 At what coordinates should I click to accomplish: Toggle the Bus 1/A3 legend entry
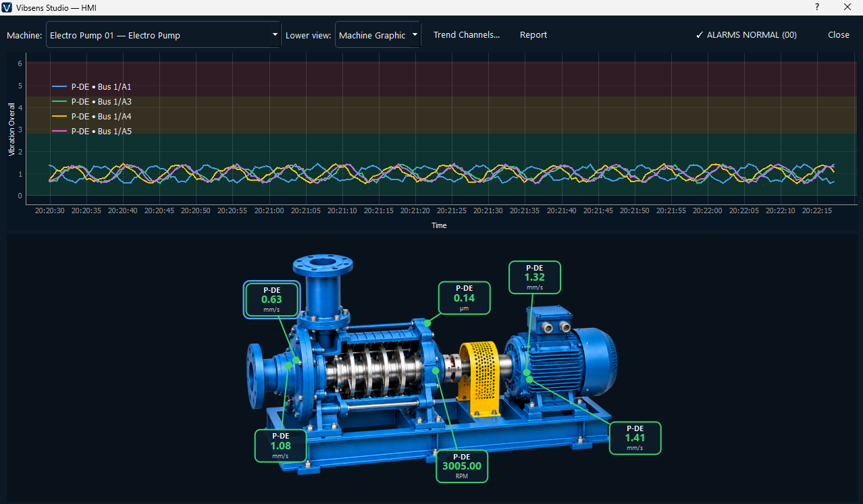pyautogui.click(x=92, y=102)
